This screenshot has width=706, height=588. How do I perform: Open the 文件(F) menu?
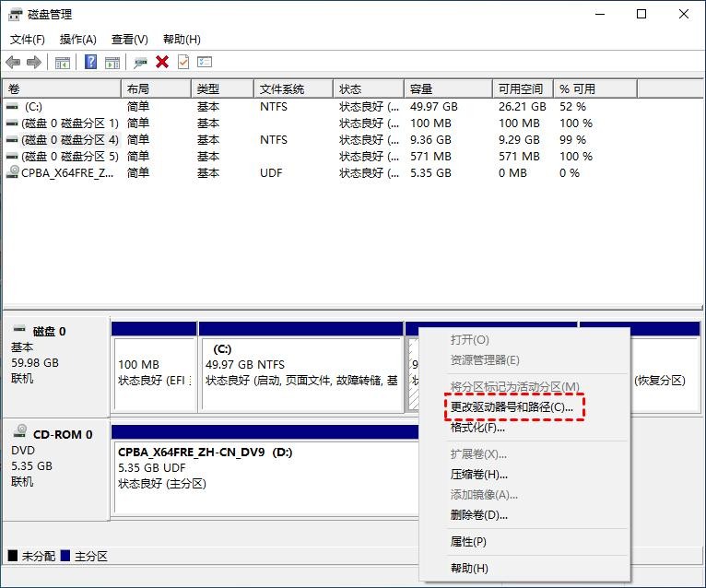(28, 40)
